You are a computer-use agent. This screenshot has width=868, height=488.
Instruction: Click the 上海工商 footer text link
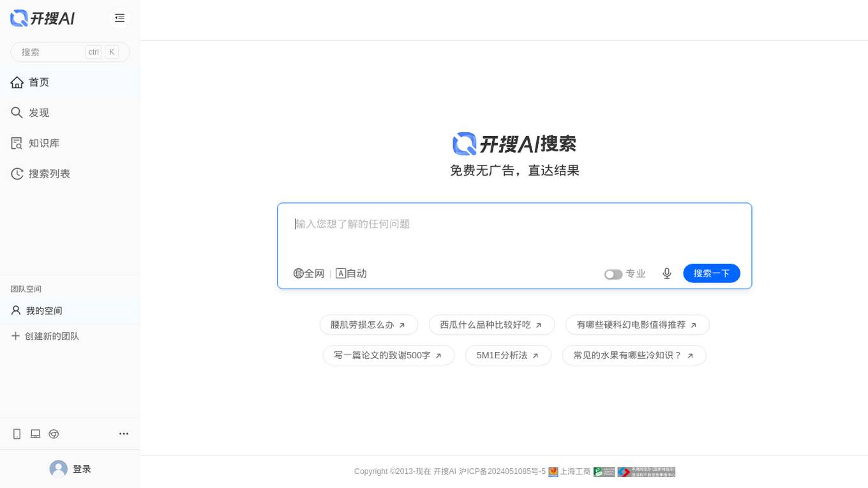[x=575, y=471]
